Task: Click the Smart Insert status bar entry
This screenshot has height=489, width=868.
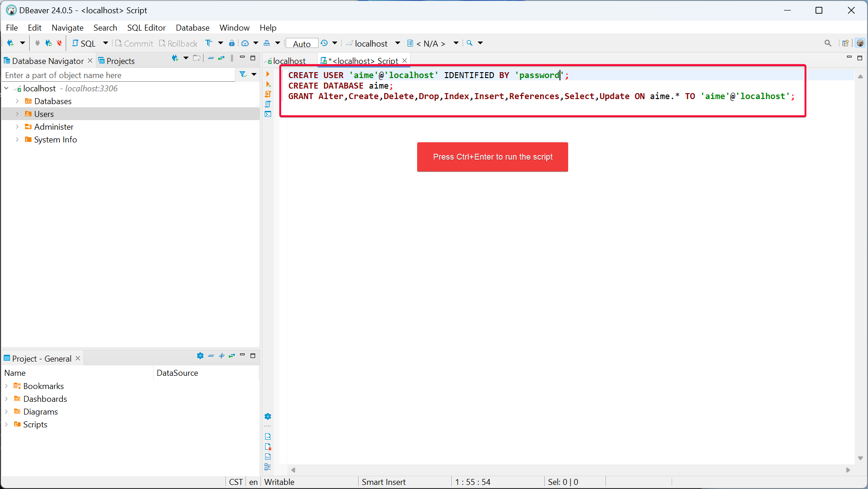Action: coord(383,482)
